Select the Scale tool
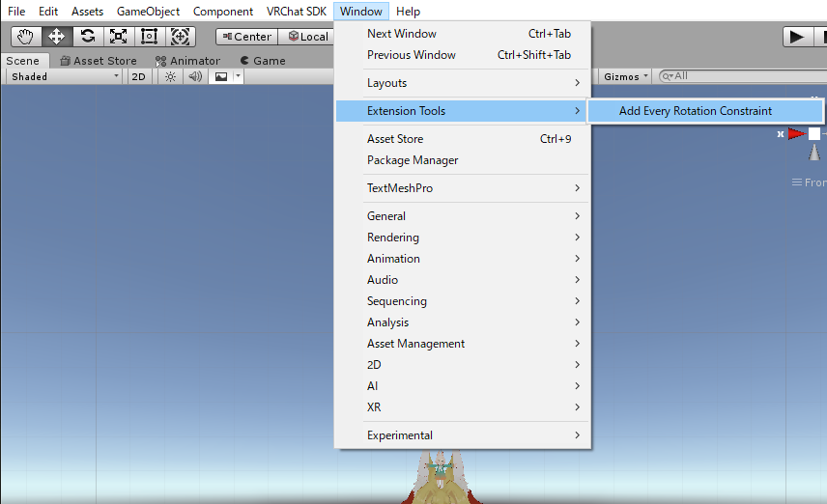 click(119, 37)
